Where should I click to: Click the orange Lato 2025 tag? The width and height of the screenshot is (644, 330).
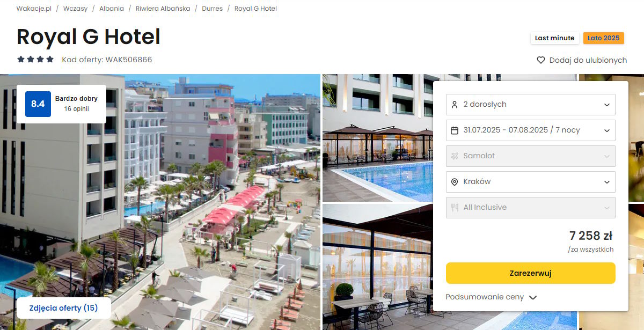coord(603,38)
